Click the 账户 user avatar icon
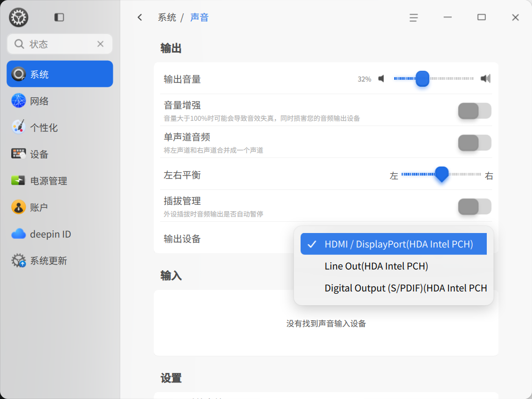This screenshot has width=532, height=399. click(x=18, y=207)
